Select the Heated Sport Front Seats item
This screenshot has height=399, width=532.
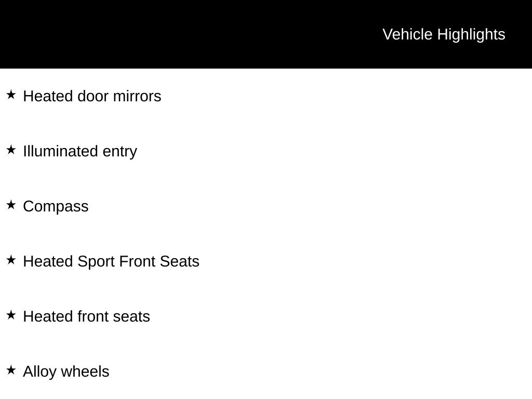pos(111,261)
